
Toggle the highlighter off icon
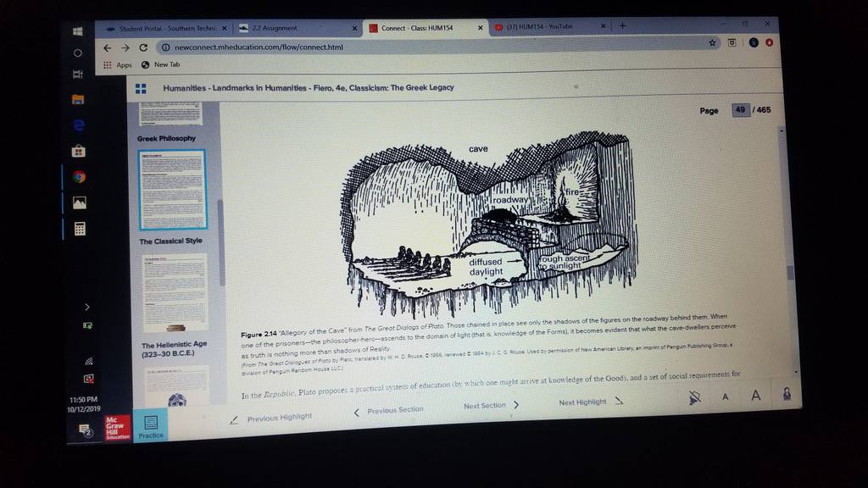[x=694, y=397]
